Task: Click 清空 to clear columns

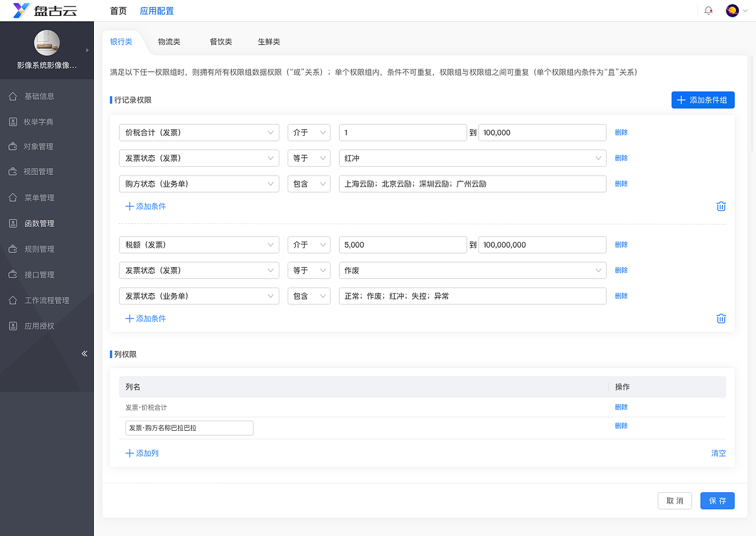Action: click(x=719, y=453)
